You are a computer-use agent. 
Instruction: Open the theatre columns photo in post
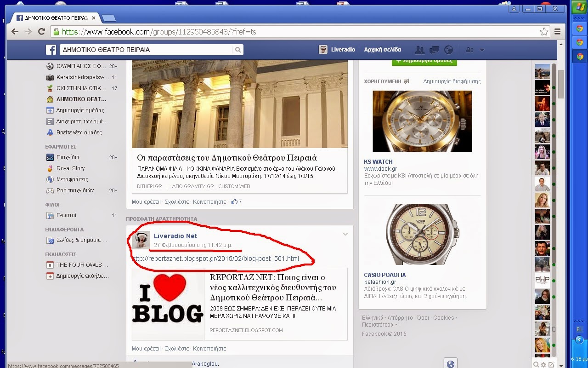point(240,104)
